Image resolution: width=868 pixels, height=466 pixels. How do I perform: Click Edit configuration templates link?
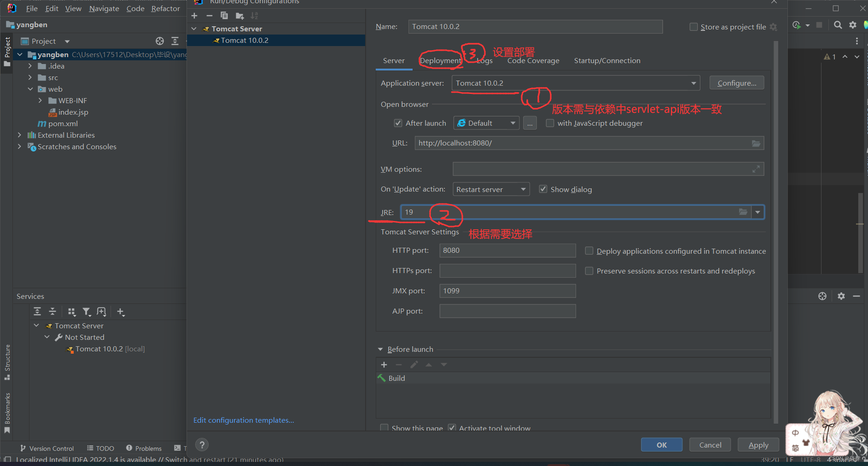tap(244, 420)
